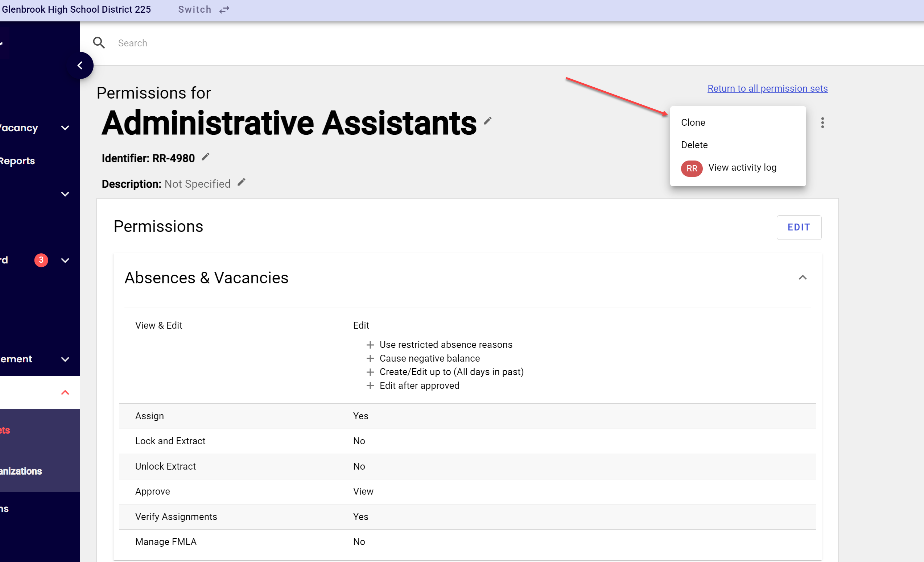Click the Verify Assignments row
Screen dimensions: 924x562
coord(467,517)
